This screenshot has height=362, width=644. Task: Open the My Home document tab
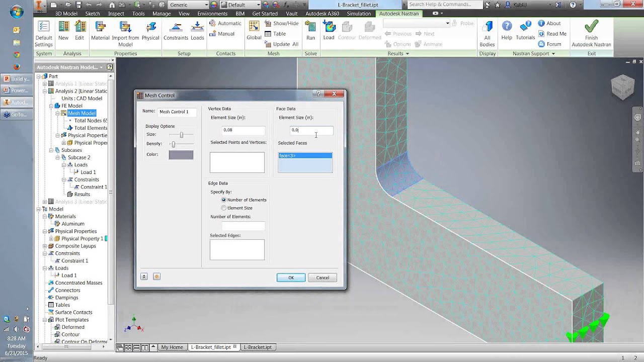pos(172,347)
